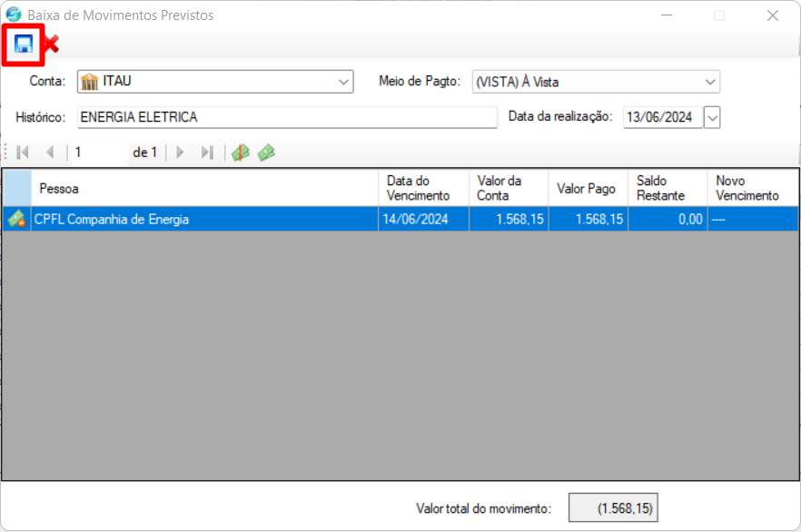Image resolution: width=801 pixels, height=532 pixels.
Task: Select the CPFL Companhia de Energia row
Action: (x=204, y=219)
